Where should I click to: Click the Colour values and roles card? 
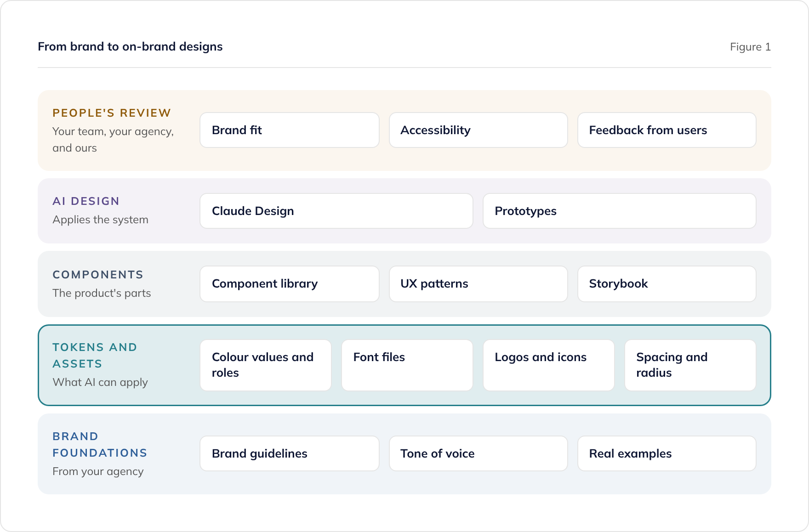coord(266,365)
